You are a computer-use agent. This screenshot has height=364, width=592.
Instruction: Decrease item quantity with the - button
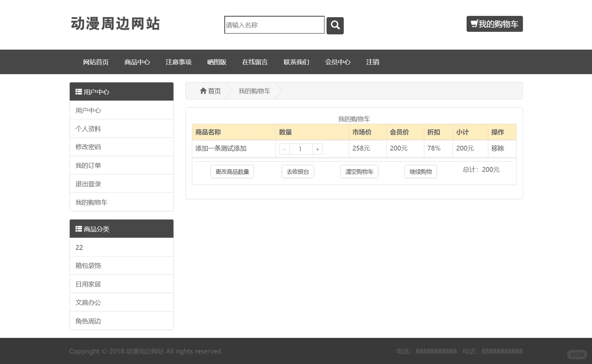284,149
